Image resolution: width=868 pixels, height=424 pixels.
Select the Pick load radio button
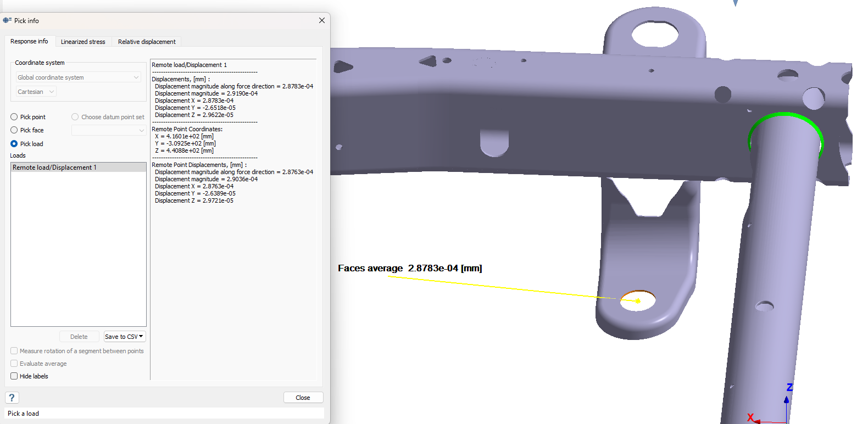[x=14, y=144]
